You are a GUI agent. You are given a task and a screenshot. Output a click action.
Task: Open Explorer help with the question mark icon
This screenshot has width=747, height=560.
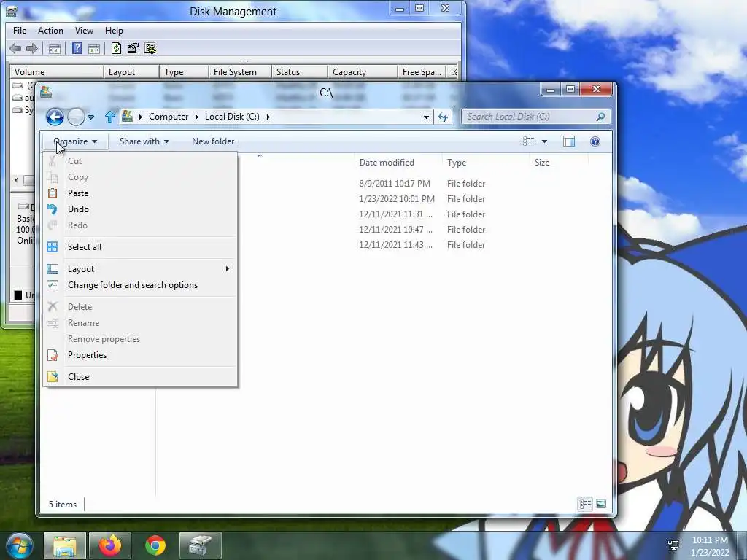pos(595,141)
